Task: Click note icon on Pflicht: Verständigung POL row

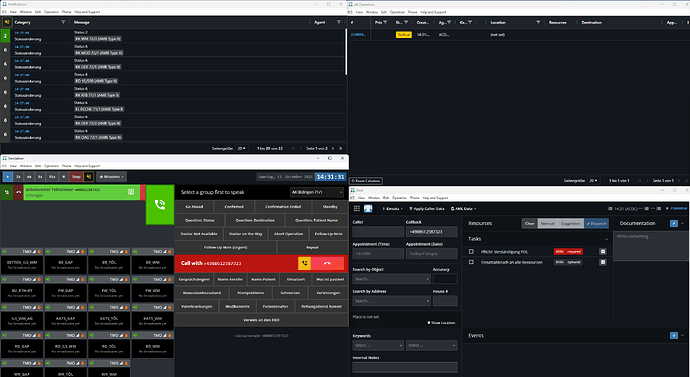Action: click(603, 252)
